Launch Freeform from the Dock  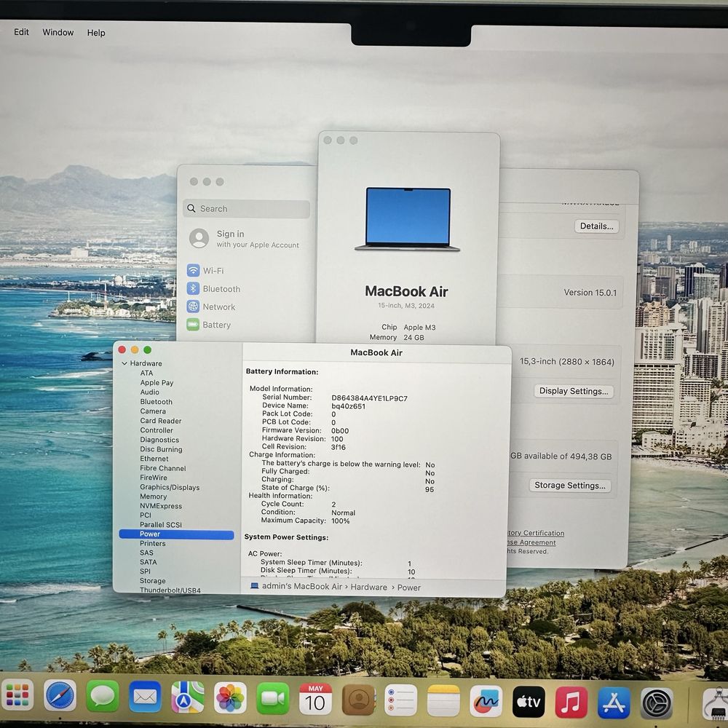[x=486, y=701]
